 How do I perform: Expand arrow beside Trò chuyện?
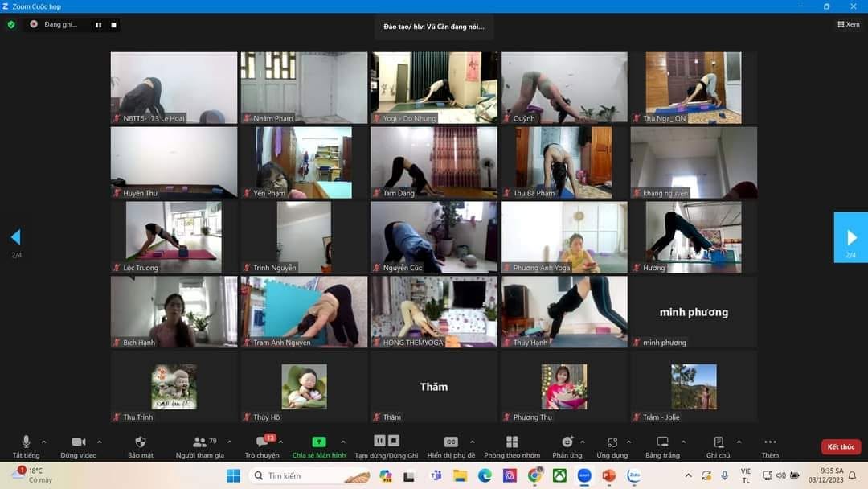tap(280, 442)
